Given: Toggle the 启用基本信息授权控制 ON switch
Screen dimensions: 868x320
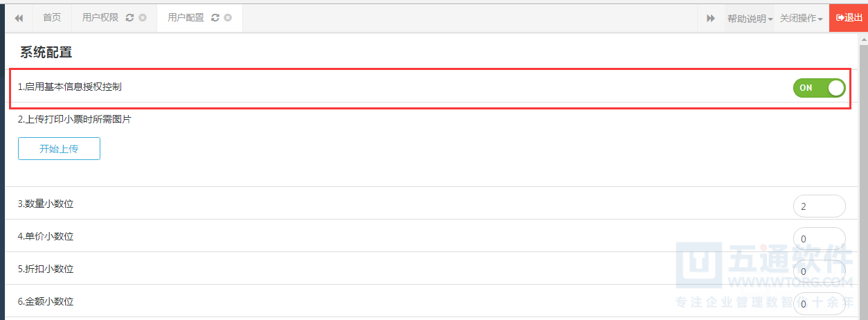Looking at the screenshot, I should [820, 88].
